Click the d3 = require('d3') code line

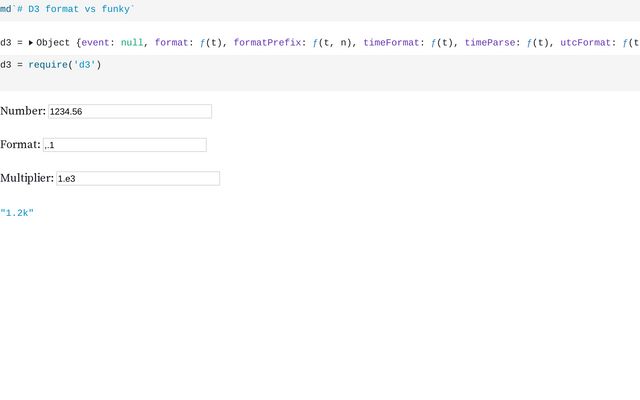(x=51, y=65)
